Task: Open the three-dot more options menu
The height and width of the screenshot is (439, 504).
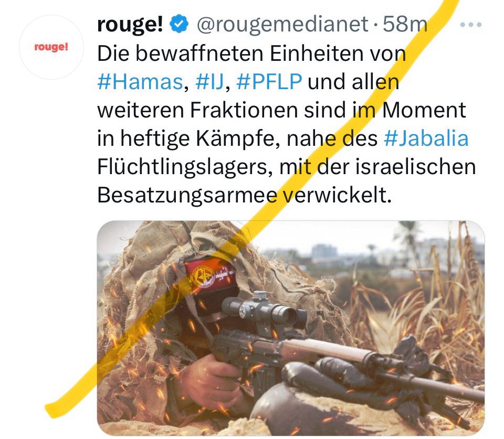Action: pos(471,25)
